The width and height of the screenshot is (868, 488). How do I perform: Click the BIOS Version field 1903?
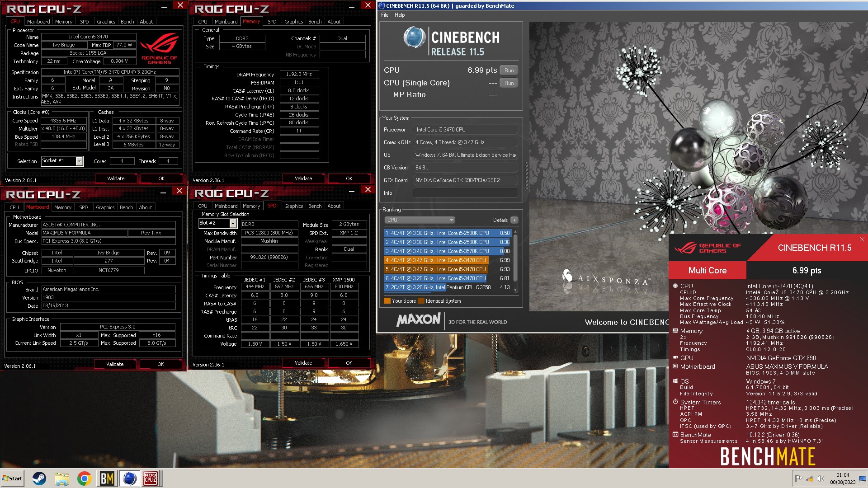click(x=108, y=297)
